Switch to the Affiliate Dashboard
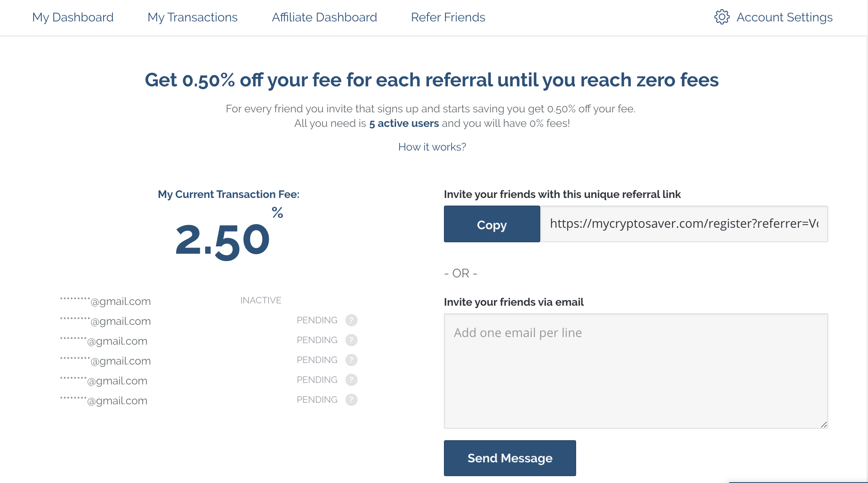 click(324, 17)
